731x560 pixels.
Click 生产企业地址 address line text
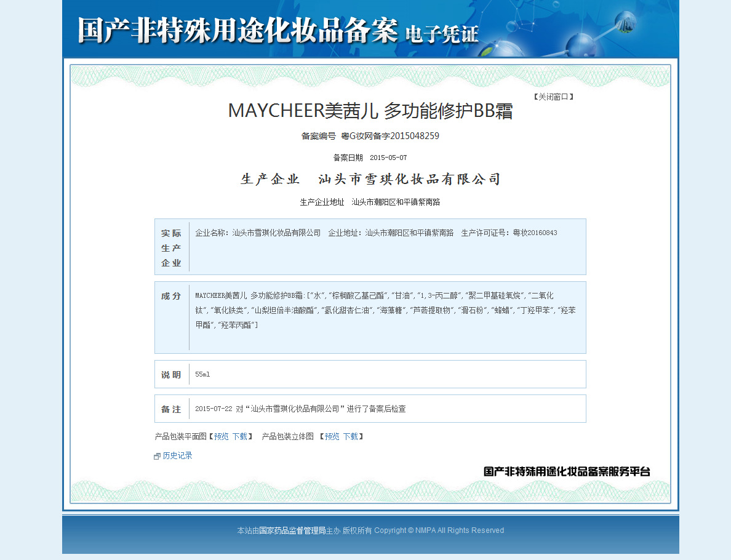370,202
